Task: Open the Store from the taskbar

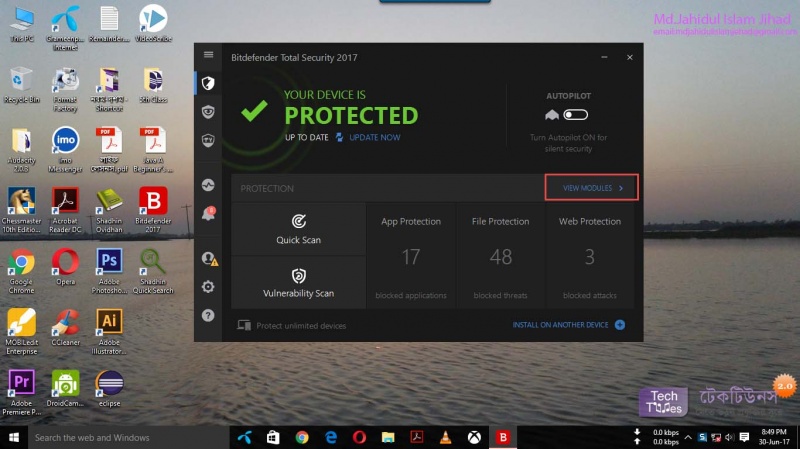Action: [273, 437]
